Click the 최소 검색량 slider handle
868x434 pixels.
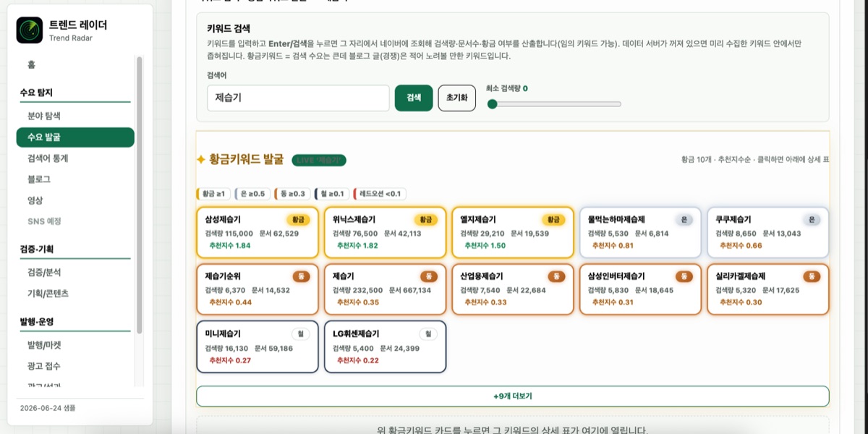(x=493, y=104)
